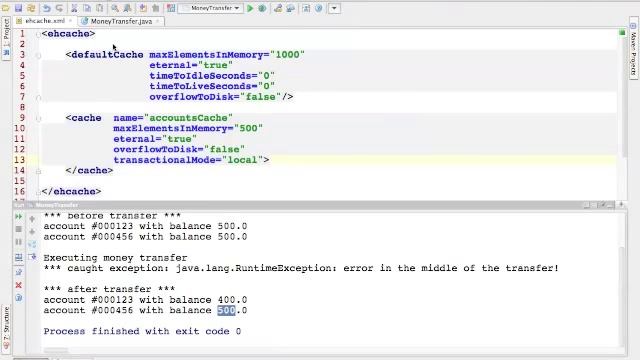Click the accountsCache name value
Viewport: 640px width, 360px height.
[x=188, y=118]
